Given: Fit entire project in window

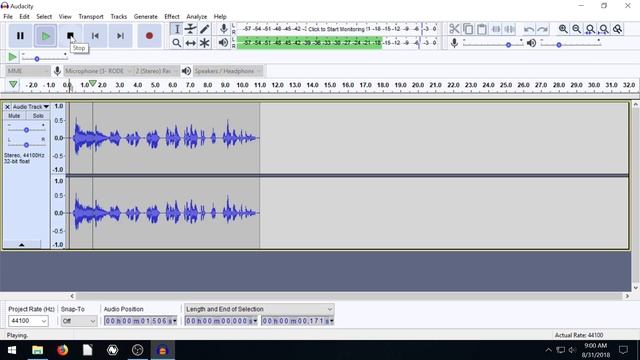Looking at the screenshot, I should 604,29.
